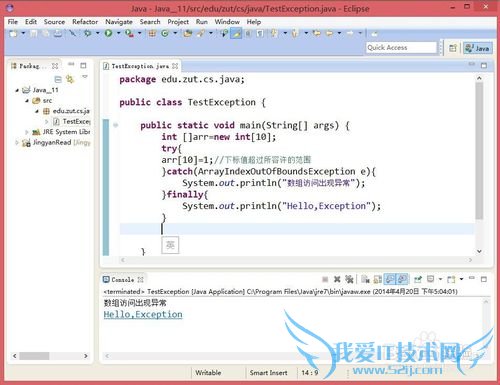Minimize the Console view
Image resolution: width=500 pixels, height=385 pixels.
coord(472,278)
